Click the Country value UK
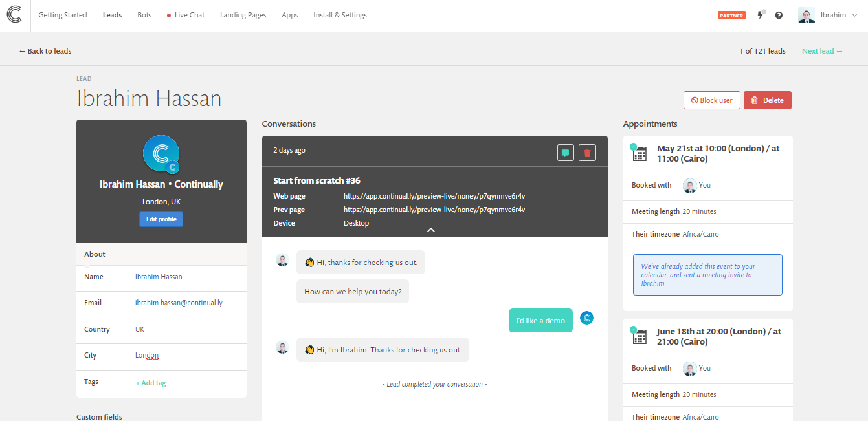This screenshot has width=868, height=421. coord(140,329)
